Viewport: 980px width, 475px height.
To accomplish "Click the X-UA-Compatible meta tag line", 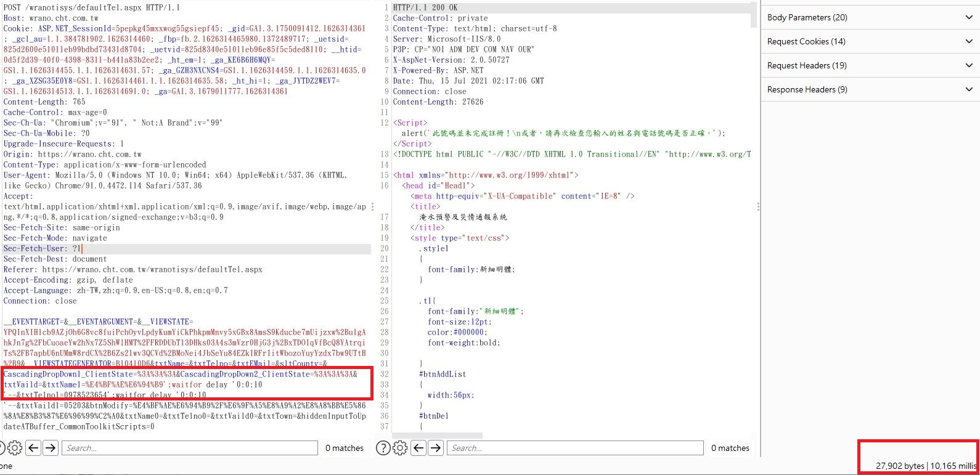I will [x=522, y=196].
